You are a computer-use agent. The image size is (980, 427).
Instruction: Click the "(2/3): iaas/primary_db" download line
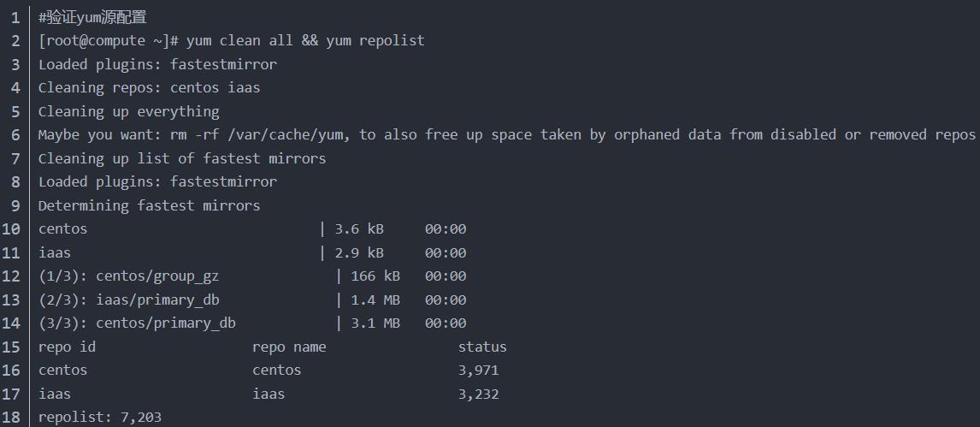(128, 299)
